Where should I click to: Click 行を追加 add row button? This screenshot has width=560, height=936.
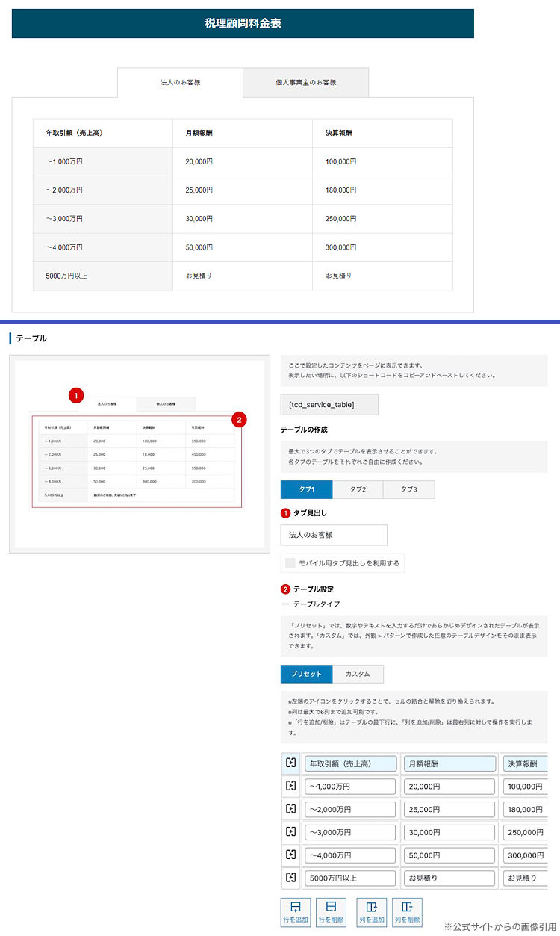296,912
